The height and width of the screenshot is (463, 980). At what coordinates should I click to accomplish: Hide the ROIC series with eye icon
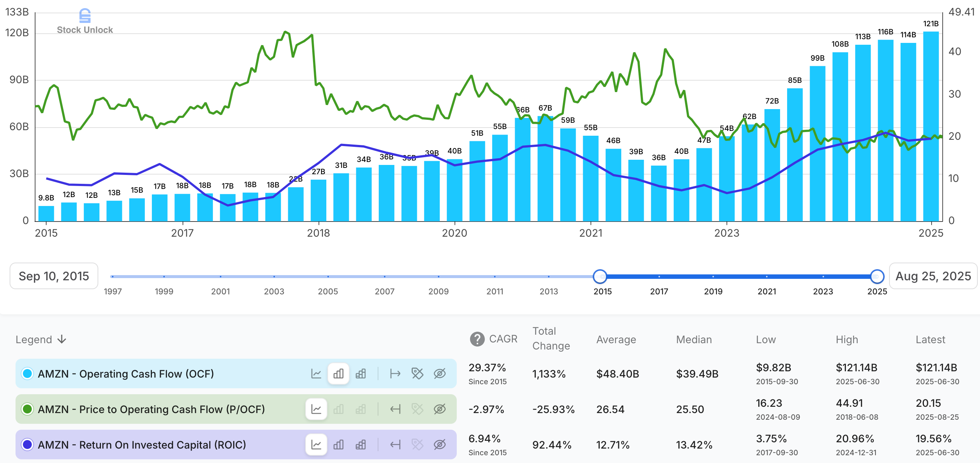click(440, 445)
